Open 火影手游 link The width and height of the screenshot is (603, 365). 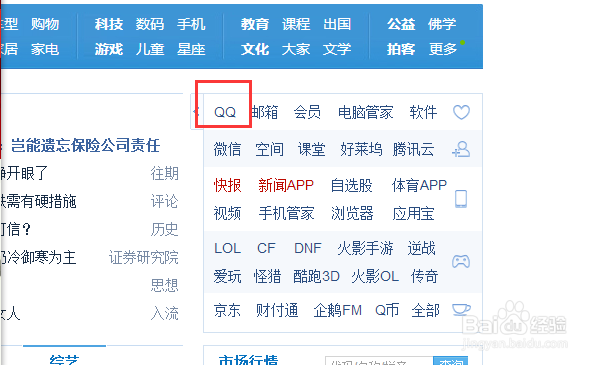[365, 248]
